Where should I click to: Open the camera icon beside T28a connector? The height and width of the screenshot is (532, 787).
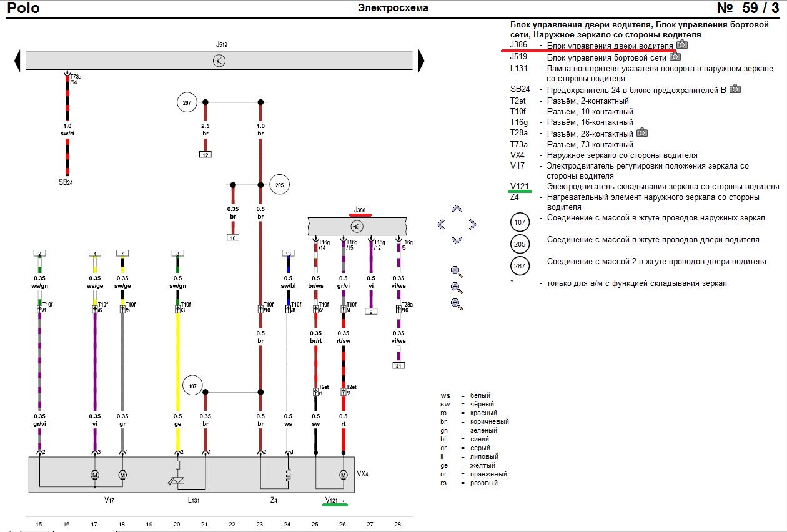[642, 133]
